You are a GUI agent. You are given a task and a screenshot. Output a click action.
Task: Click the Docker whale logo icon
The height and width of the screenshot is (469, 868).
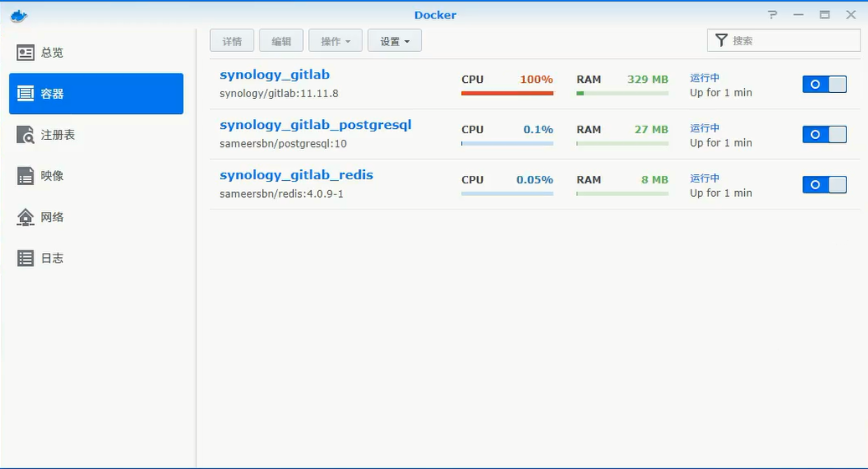point(18,16)
